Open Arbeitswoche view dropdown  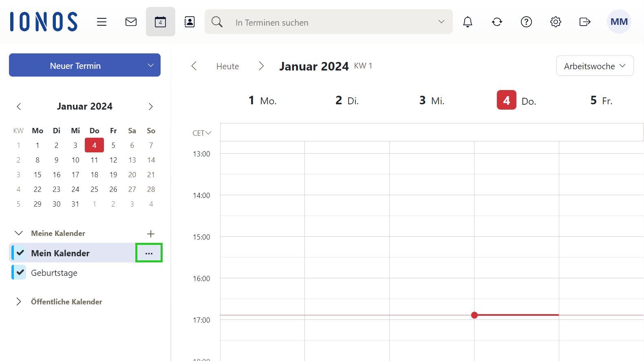click(595, 66)
